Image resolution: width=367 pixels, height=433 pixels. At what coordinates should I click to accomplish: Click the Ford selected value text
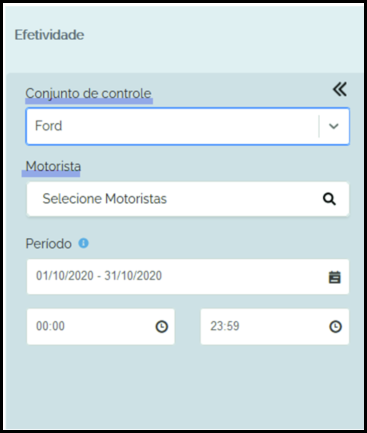pos(49,126)
